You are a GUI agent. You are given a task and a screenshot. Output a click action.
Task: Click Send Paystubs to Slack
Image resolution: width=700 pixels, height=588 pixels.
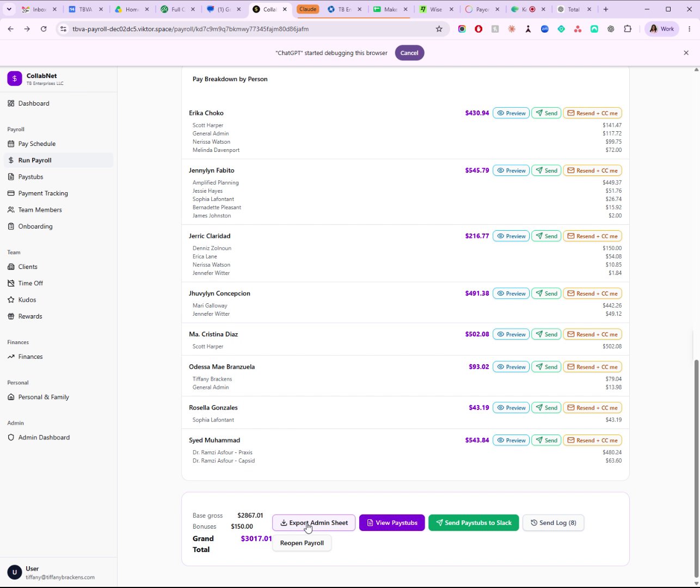coord(474,523)
